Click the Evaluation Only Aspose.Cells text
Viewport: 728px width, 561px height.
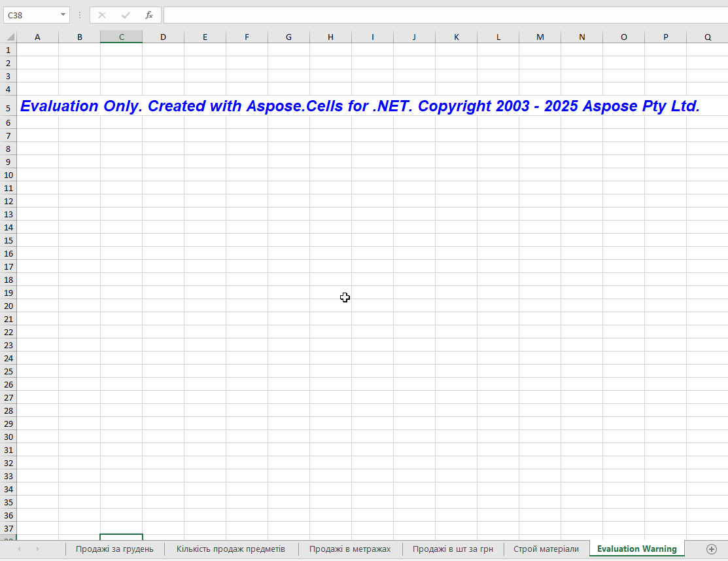coord(360,106)
